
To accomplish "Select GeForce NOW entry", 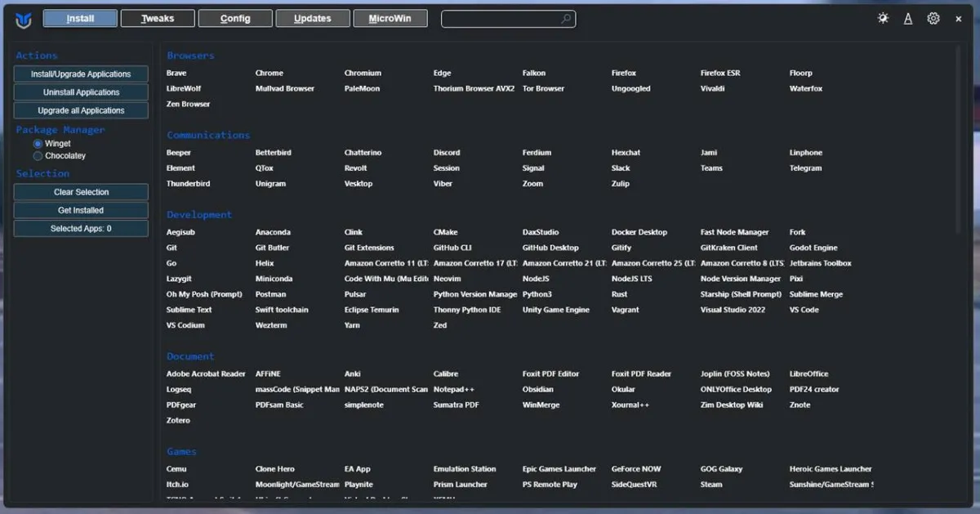I will [x=636, y=469].
